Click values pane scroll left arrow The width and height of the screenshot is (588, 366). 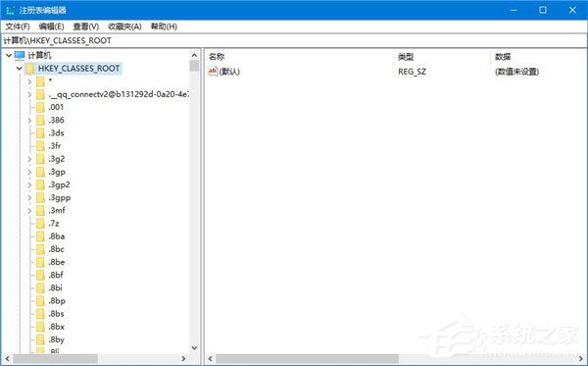click(211, 359)
